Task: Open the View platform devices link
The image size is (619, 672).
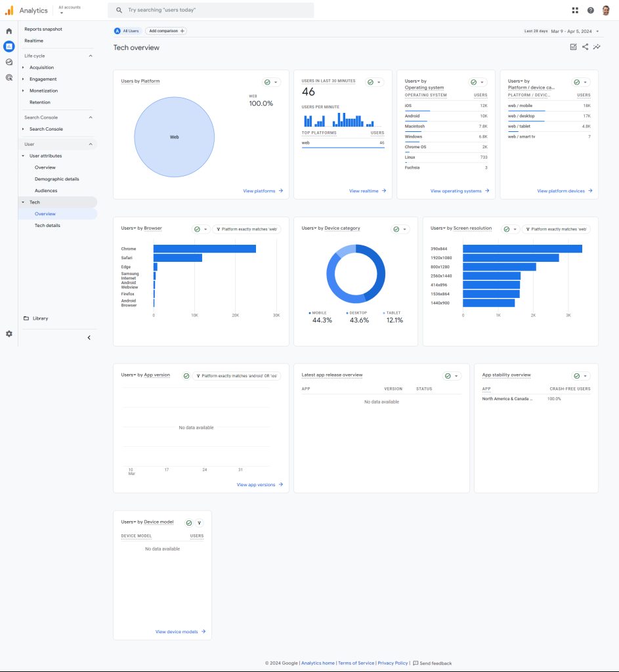Action: pyautogui.click(x=565, y=191)
